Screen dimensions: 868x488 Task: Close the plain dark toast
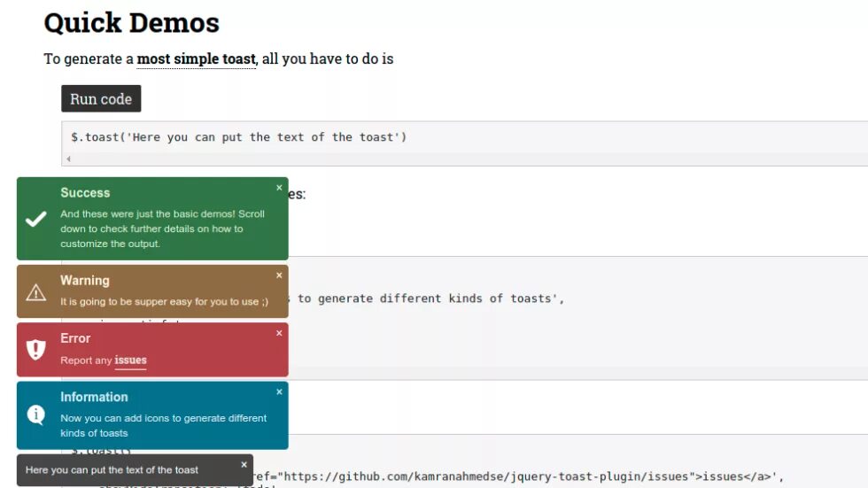coord(244,464)
